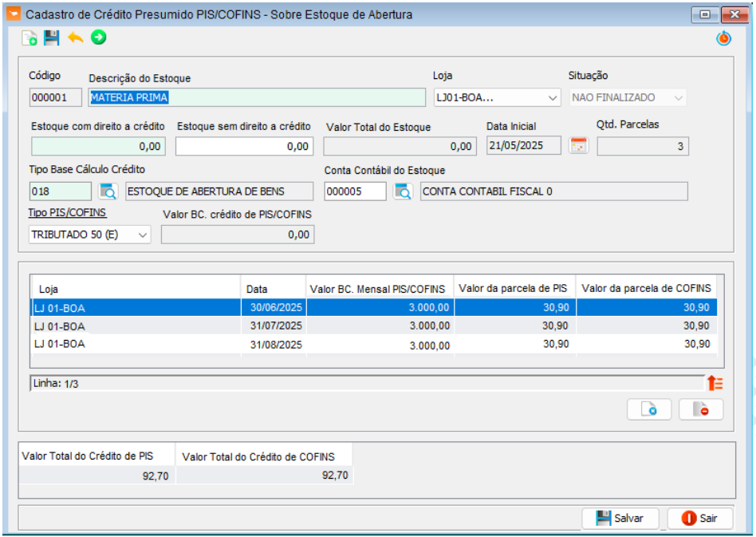Click the red sort icon beside Linha
This screenshot has height=537, width=756.
click(x=715, y=383)
